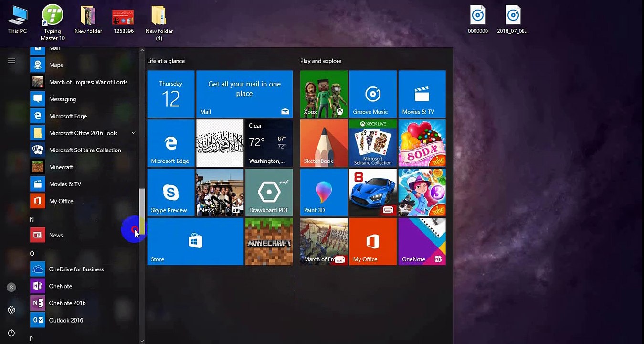Viewport: 644px width, 344px height.
Task: Open OneNote from the app list
Action: pos(84,286)
